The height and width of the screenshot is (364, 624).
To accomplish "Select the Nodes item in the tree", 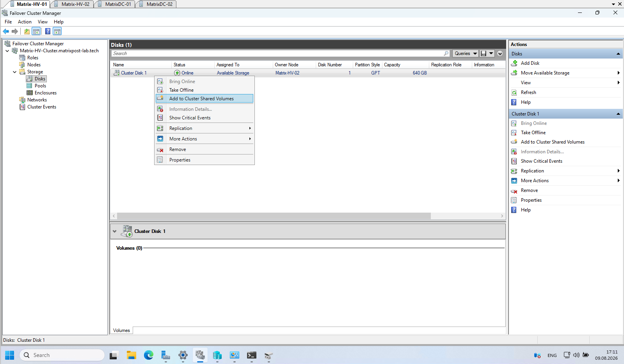I will pyautogui.click(x=34, y=65).
